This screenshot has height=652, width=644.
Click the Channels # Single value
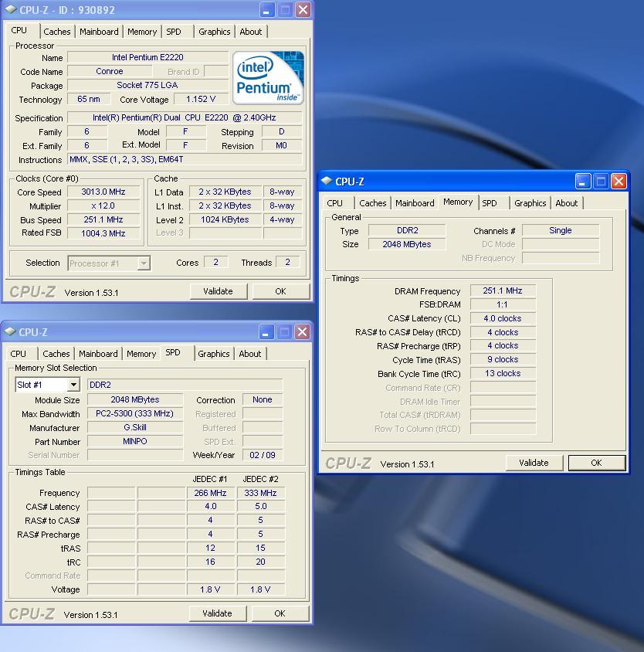click(561, 230)
